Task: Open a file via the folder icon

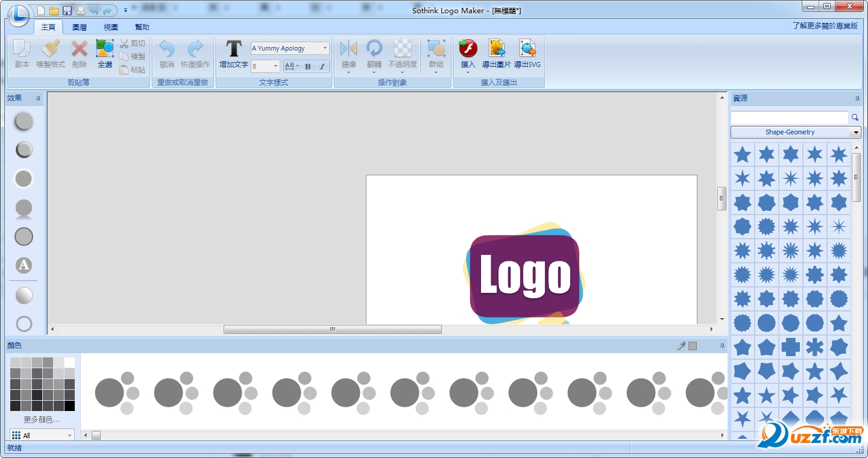Action: (54, 10)
